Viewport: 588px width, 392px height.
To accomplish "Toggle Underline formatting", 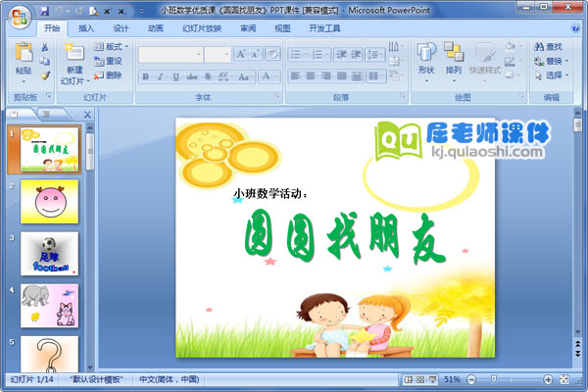I will pyautogui.click(x=175, y=76).
